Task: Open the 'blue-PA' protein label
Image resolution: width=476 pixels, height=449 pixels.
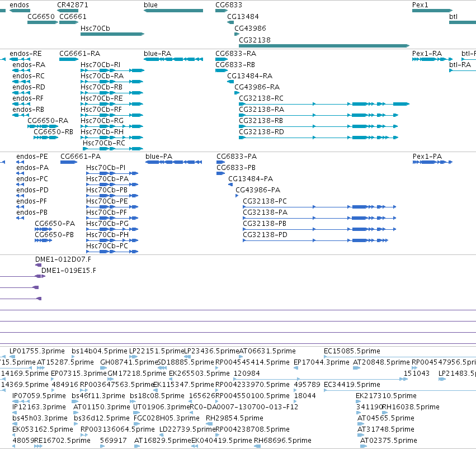Action: point(159,157)
